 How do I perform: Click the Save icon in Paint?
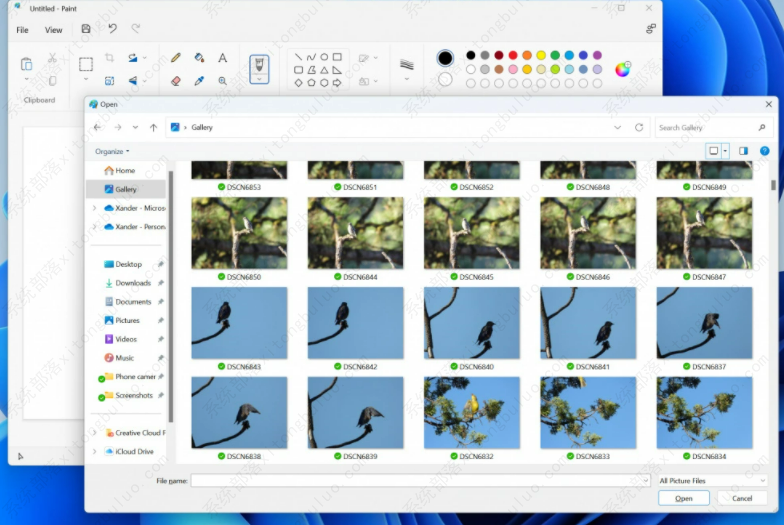click(86, 28)
